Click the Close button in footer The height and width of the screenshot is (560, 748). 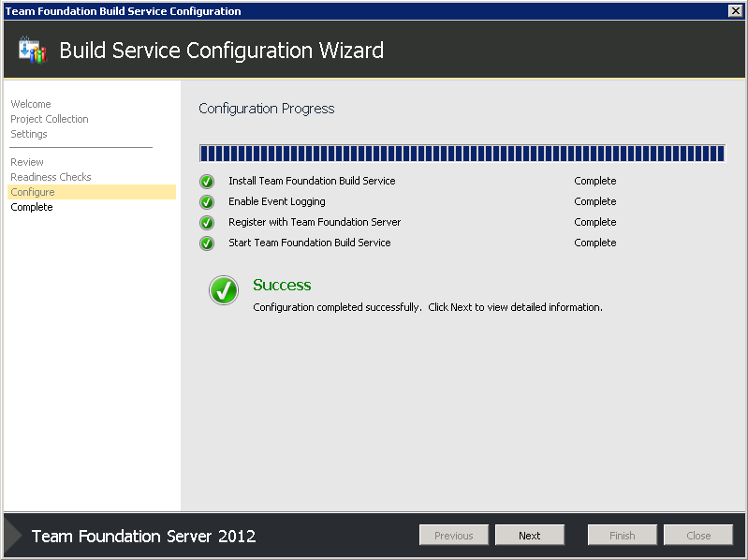pyautogui.click(x=698, y=536)
